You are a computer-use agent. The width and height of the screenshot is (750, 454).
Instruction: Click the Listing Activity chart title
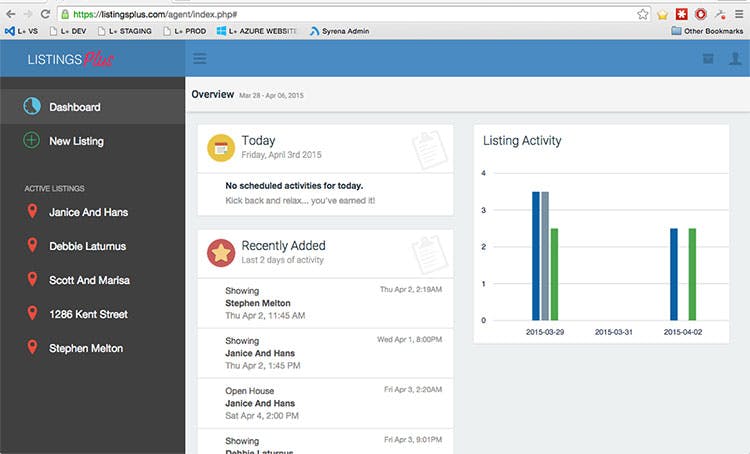point(522,141)
